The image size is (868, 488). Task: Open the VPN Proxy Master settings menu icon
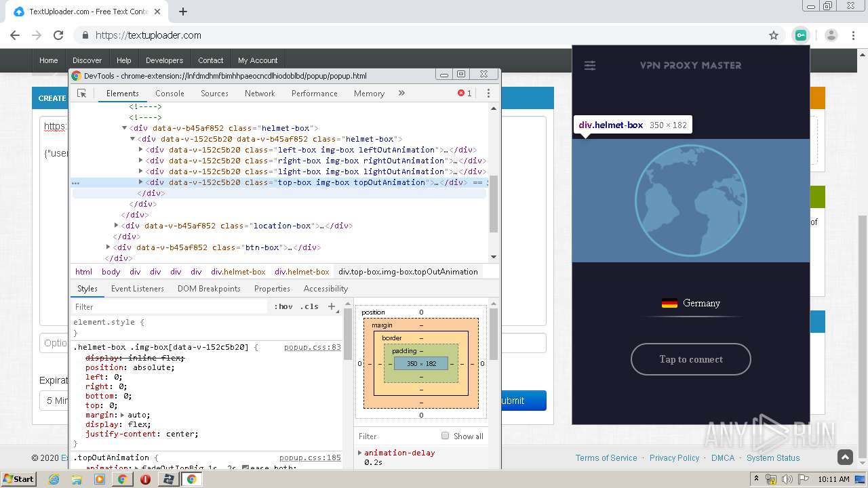click(x=590, y=66)
